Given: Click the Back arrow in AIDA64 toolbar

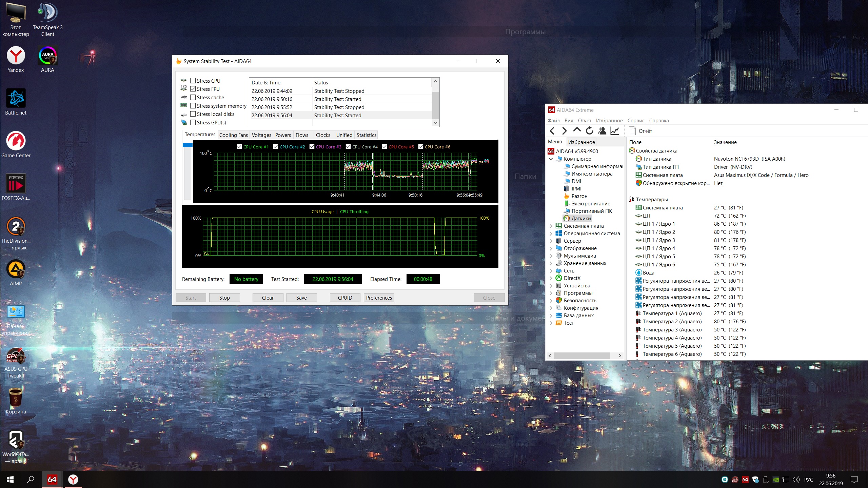Looking at the screenshot, I should 552,131.
